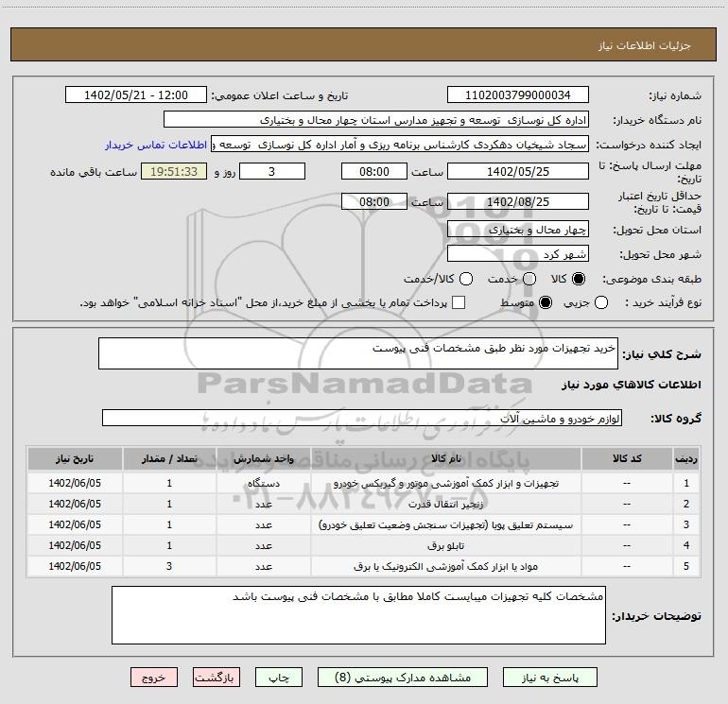
Task: Click the ایجاد کننده درخواست field
Action: tap(400, 145)
